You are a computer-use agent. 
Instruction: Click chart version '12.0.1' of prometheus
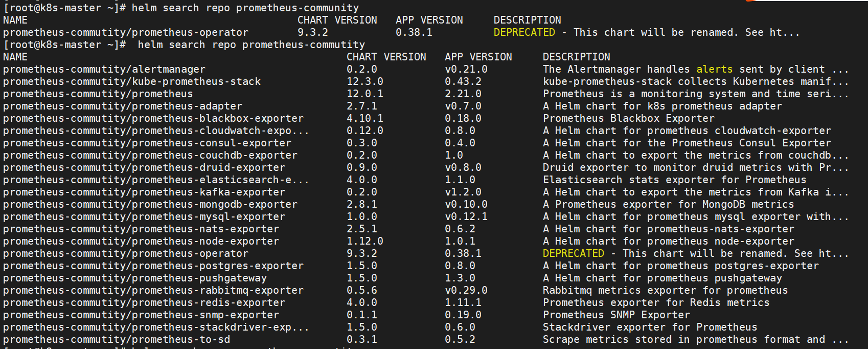(x=365, y=94)
